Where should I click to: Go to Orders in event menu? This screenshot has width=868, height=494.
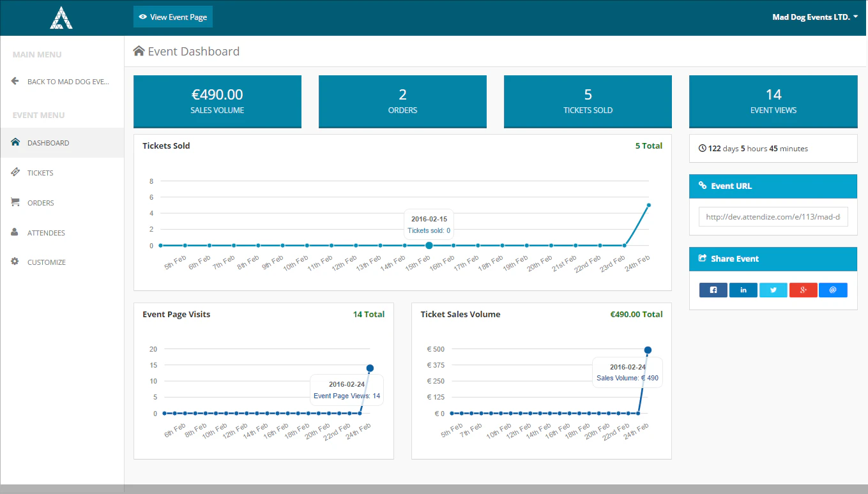point(62,203)
